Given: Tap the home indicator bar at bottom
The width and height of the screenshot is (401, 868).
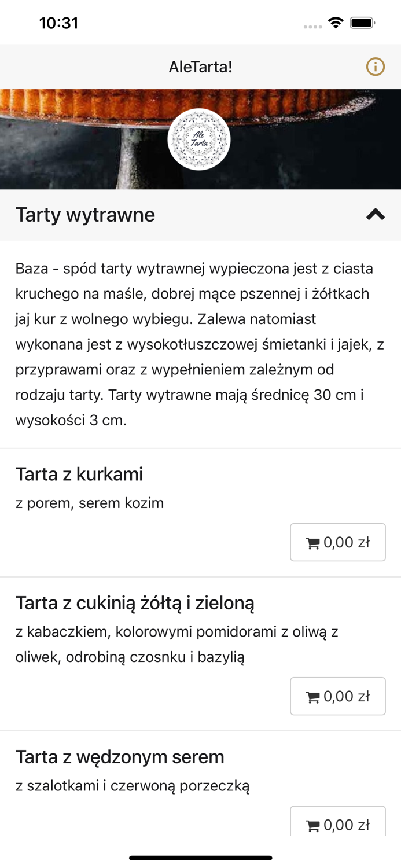Looking at the screenshot, I should tap(200, 858).
